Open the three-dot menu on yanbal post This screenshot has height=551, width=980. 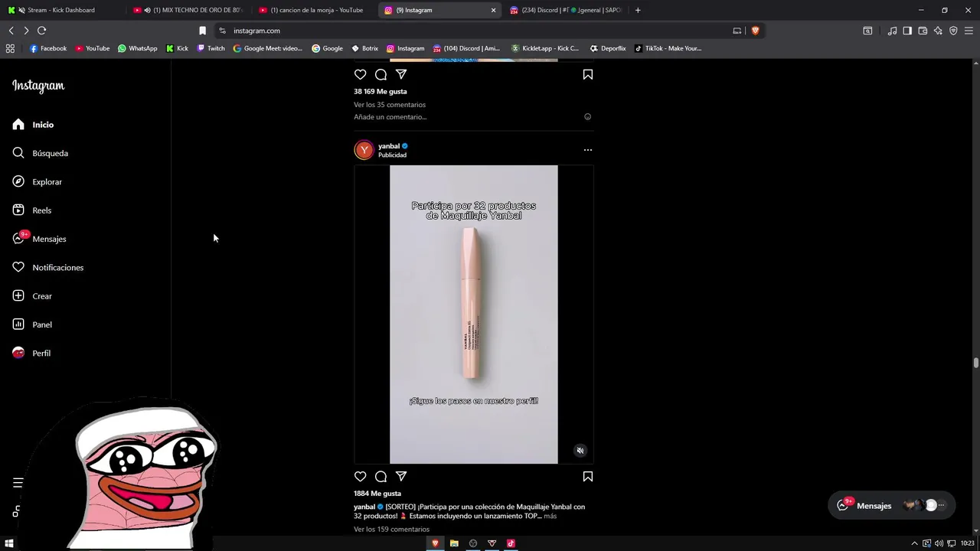coord(588,150)
